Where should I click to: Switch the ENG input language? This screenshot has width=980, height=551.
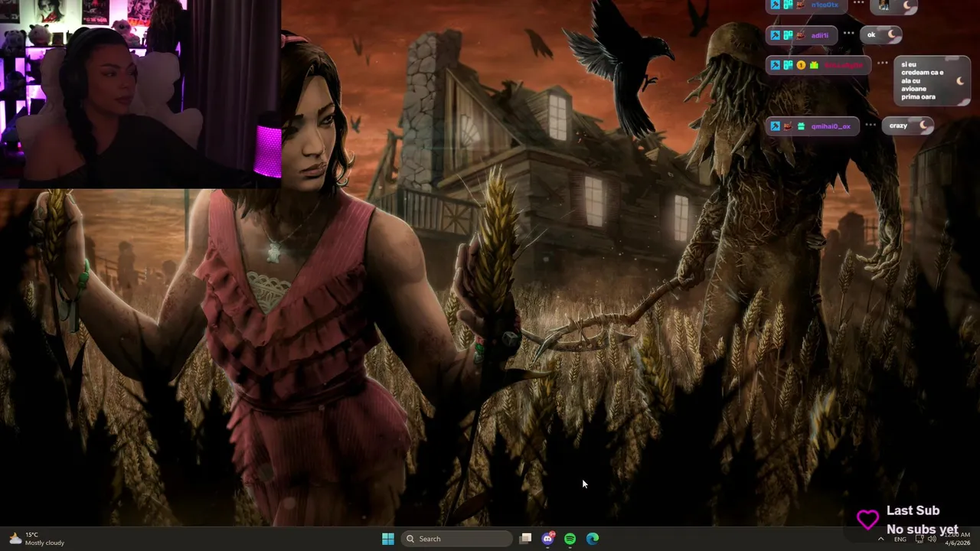[x=900, y=540]
